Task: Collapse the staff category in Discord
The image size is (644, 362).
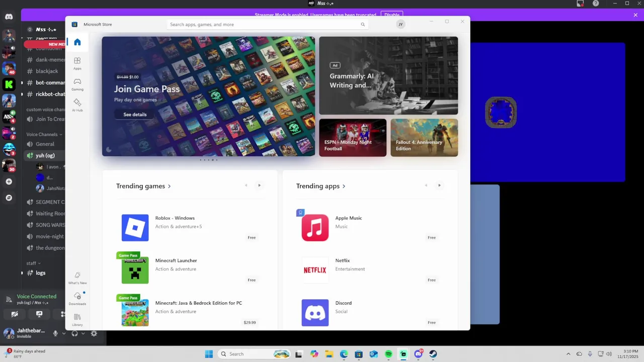Action: 33,263
